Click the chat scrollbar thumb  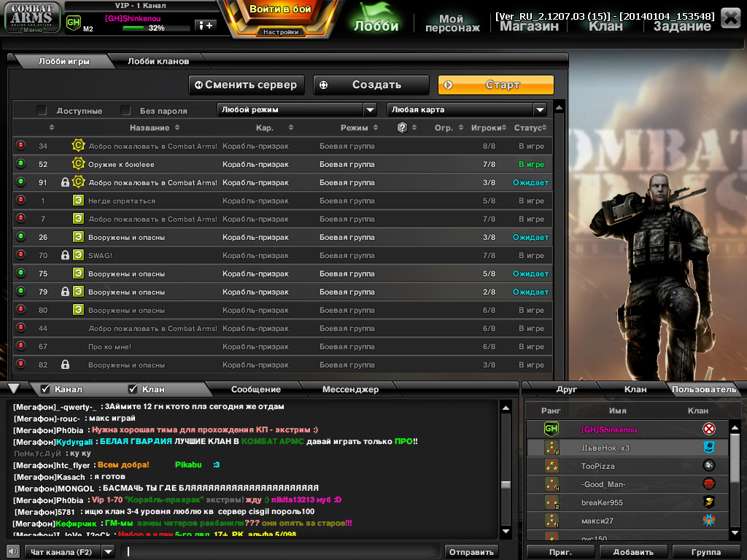click(506, 485)
